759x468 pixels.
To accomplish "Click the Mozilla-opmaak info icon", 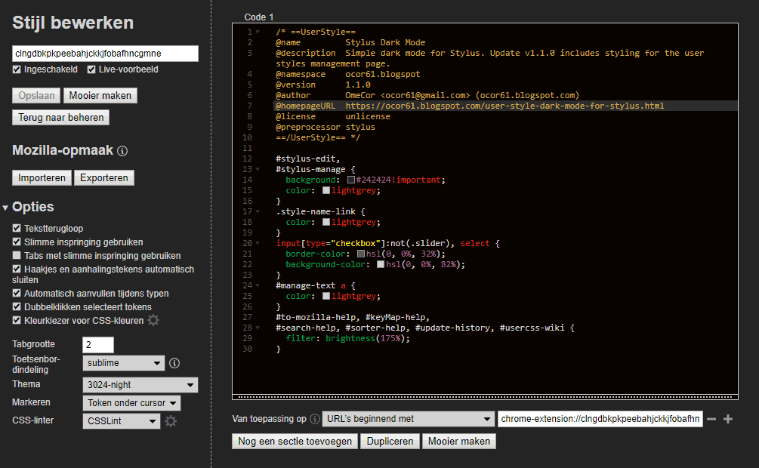I will point(123,152).
